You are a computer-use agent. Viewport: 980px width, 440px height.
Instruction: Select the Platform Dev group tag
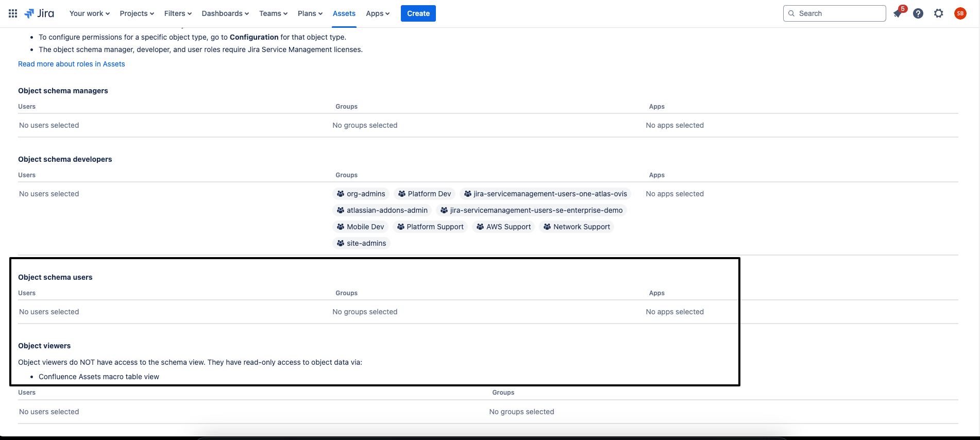[425, 194]
